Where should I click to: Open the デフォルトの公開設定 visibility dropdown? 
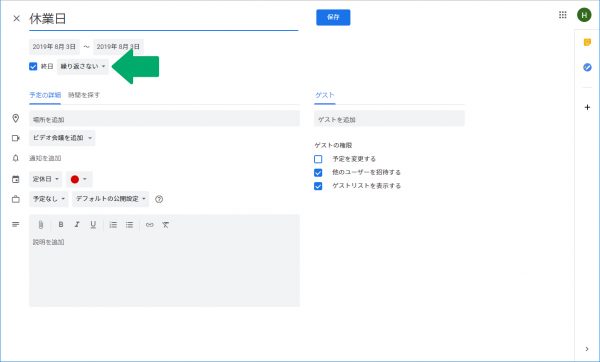click(x=111, y=199)
